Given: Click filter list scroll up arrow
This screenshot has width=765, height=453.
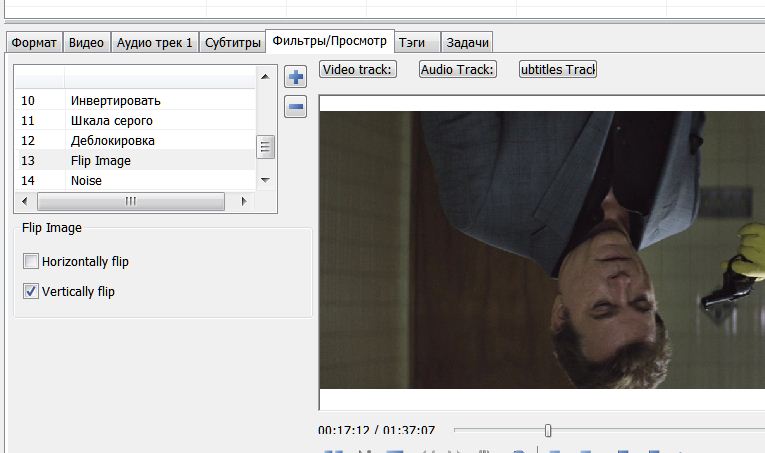Looking at the screenshot, I should [x=265, y=76].
